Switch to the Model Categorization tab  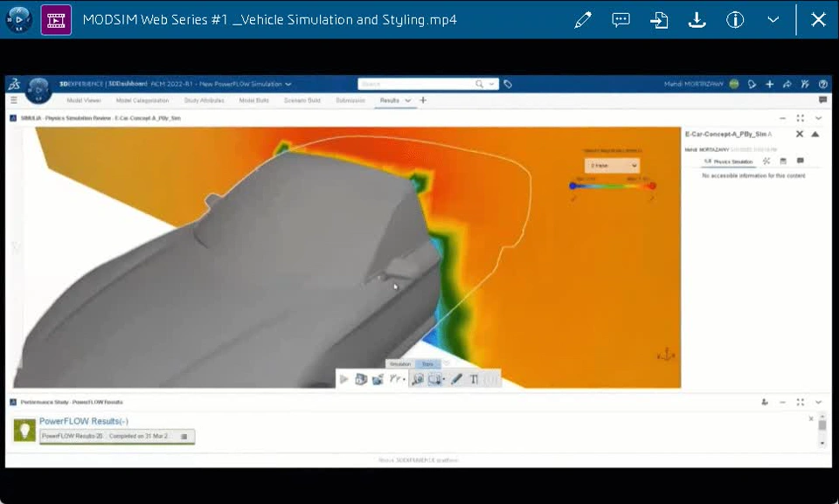coord(142,100)
